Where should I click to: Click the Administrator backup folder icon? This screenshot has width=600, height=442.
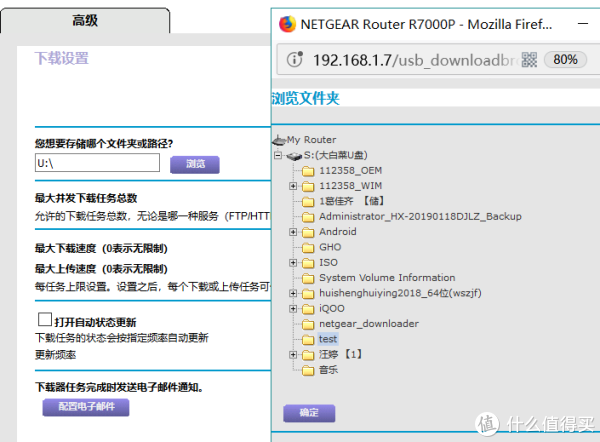pos(308,217)
